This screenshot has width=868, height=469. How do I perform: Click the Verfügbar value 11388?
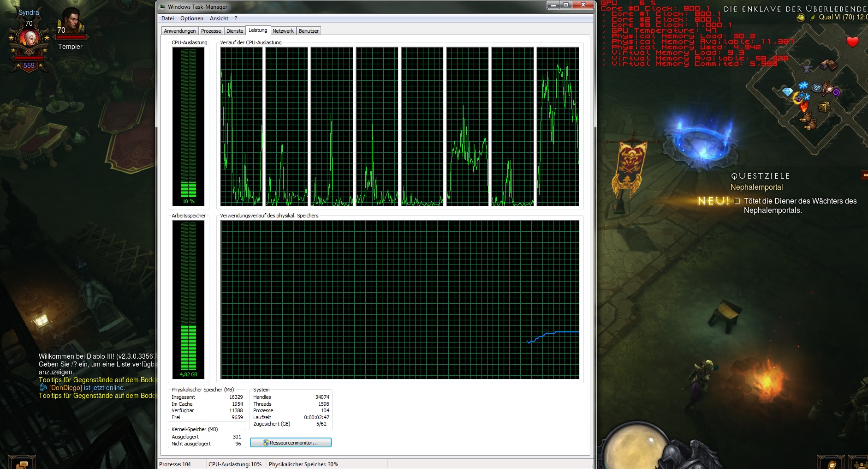pos(236,410)
